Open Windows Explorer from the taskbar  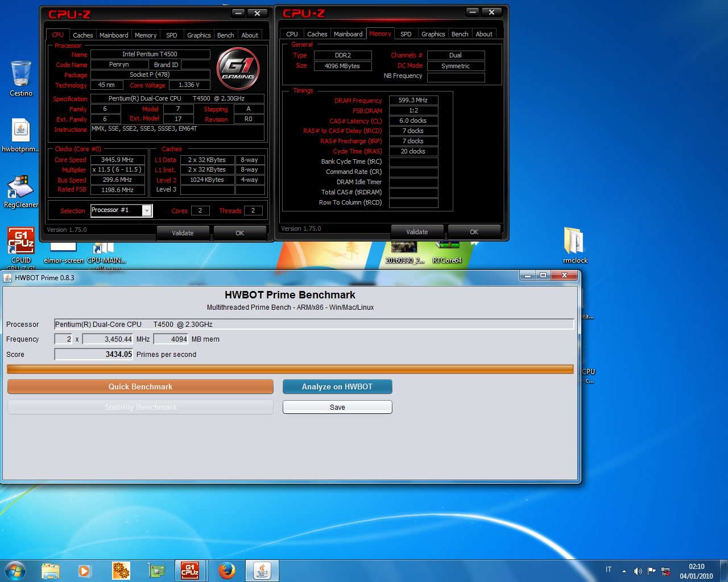[x=51, y=571]
